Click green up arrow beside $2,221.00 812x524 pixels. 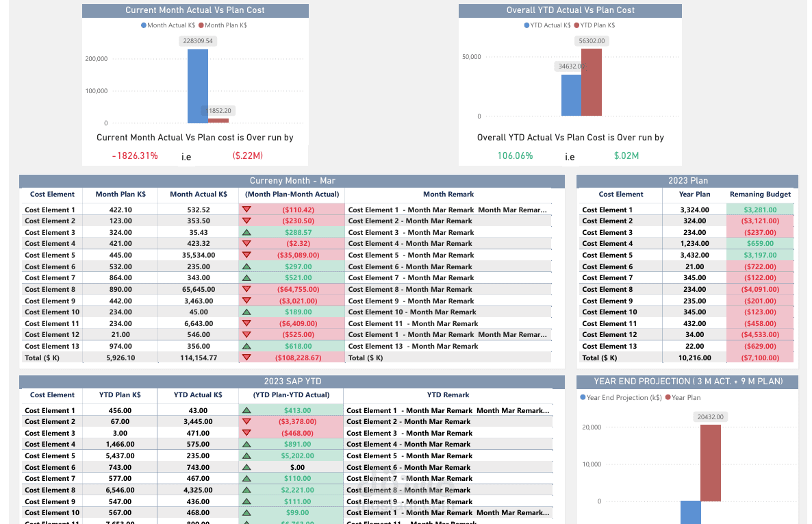(246, 490)
